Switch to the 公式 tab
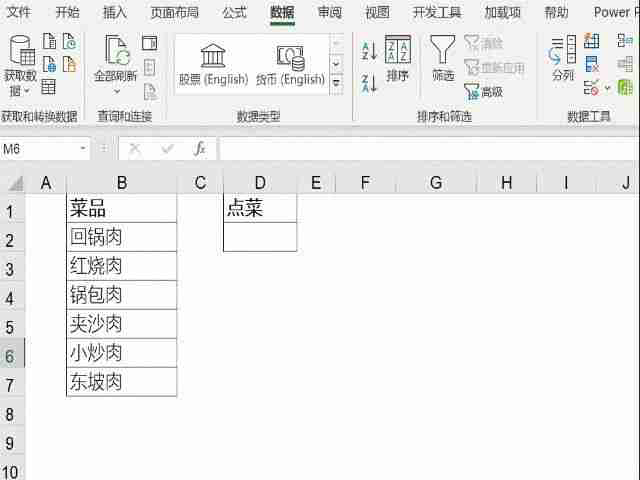 (234, 12)
